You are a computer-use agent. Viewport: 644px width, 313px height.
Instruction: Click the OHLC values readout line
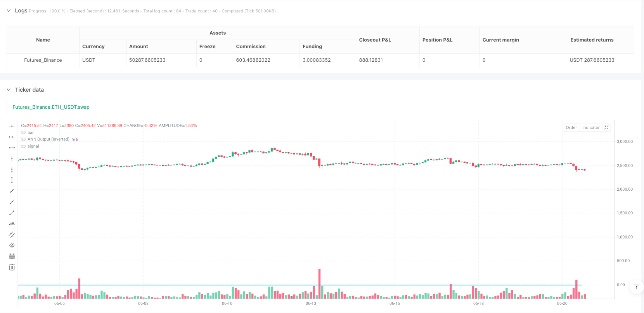click(109, 125)
